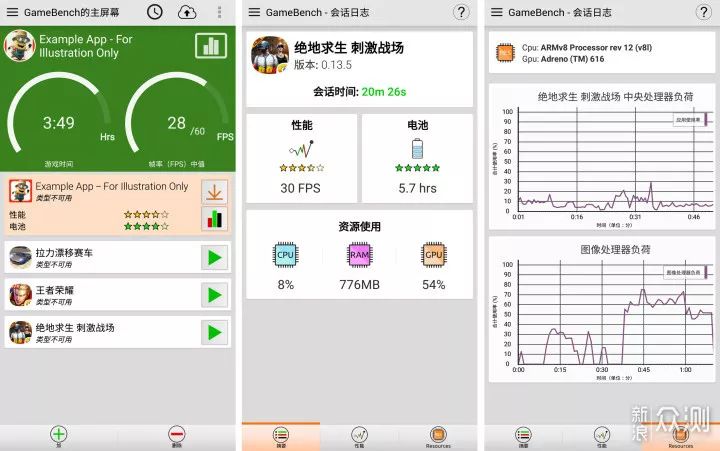Screen dimensions: 720x451
Task: Click the 776MB RAM value
Action: click(360, 285)
